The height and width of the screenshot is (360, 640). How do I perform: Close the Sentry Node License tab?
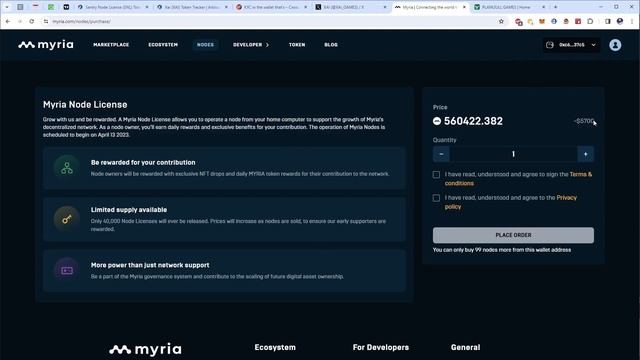[x=147, y=7]
